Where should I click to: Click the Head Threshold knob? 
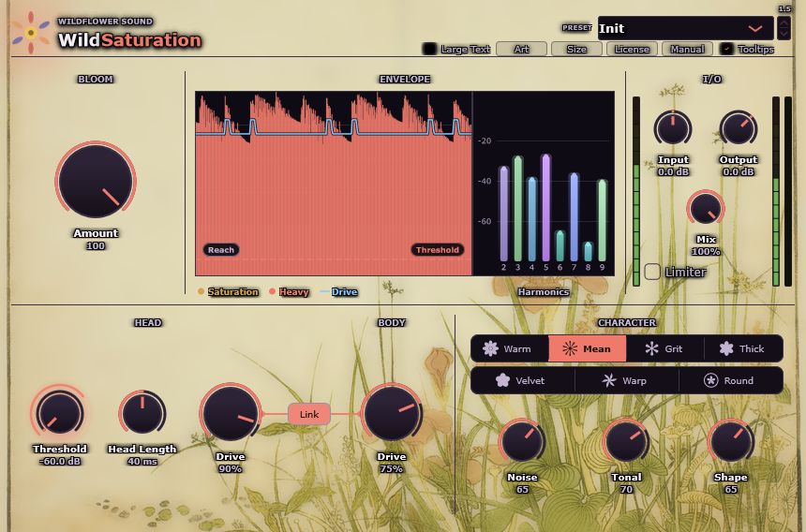click(60, 413)
